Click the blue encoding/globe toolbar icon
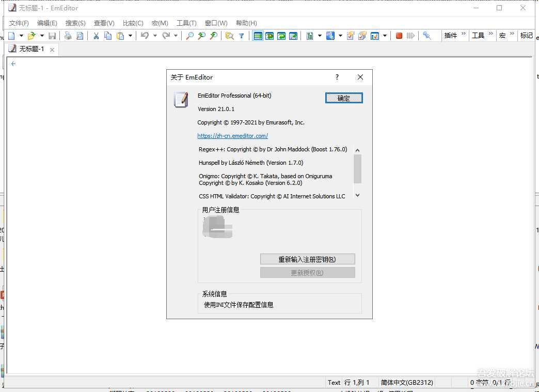 330,36
